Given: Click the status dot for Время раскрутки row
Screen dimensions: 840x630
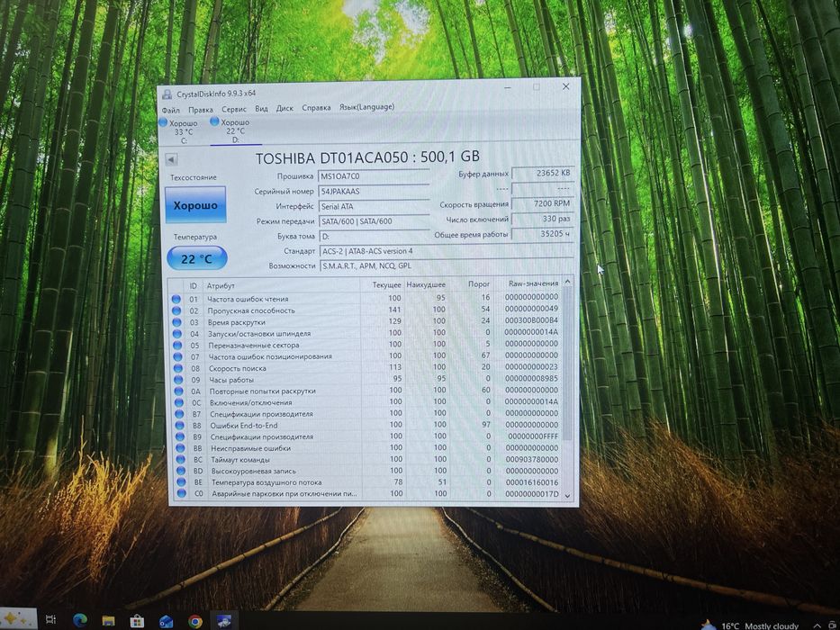Looking at the screenshot, I should 176,322.
